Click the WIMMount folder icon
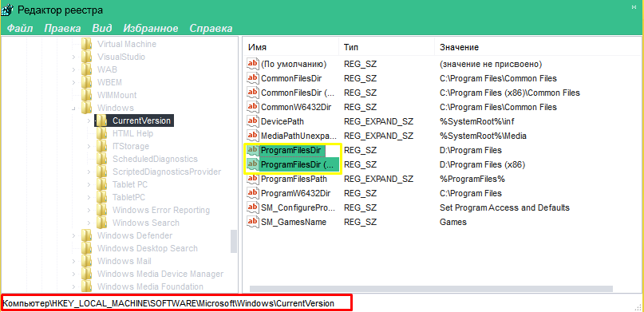This screenshot has height=312, width=644. tap(86, 95)
